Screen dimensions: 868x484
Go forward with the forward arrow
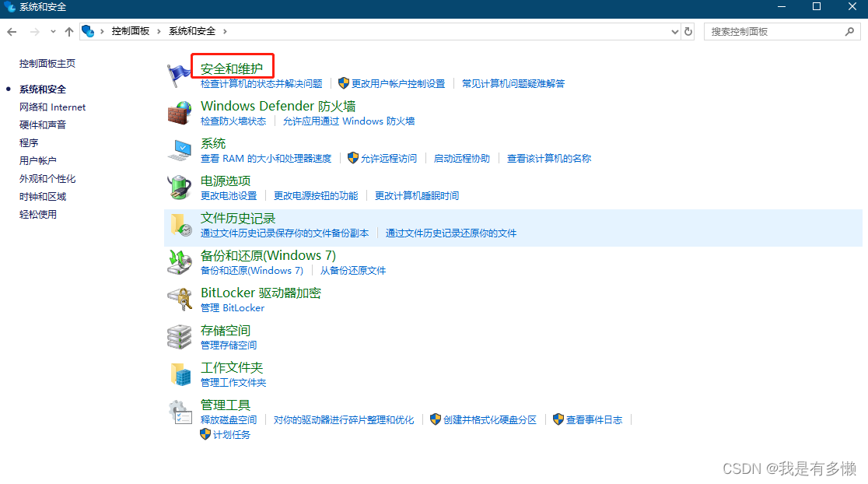click(x=34, y=32)
